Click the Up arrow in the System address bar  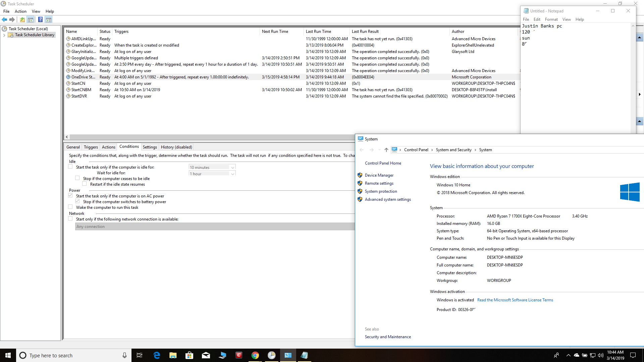pyautogui.click(x=386, y=150)
